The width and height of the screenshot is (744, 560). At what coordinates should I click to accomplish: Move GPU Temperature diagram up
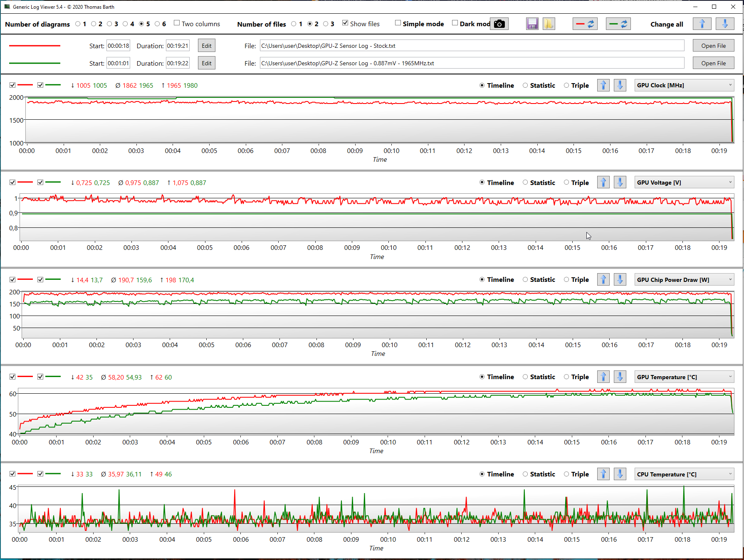point(603,377)
